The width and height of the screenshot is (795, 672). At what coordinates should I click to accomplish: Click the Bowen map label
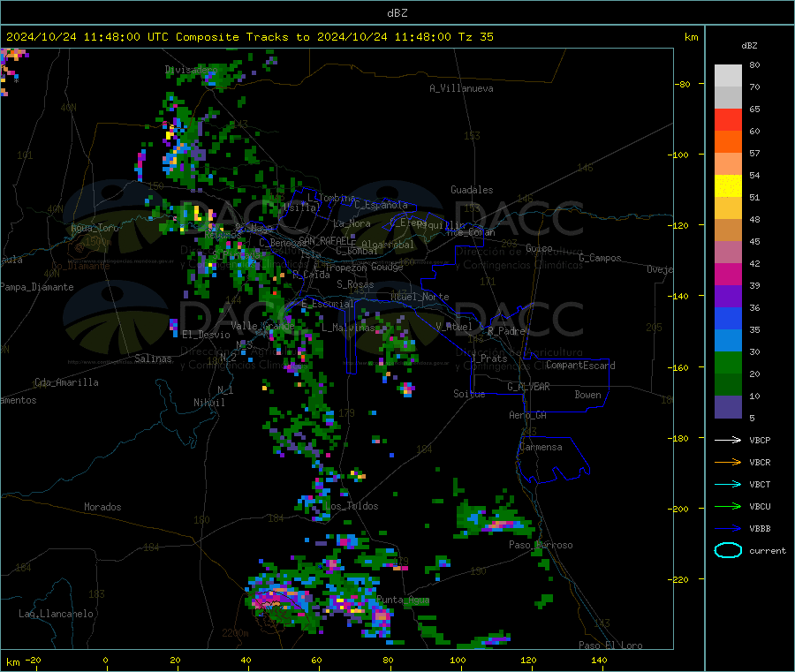(588, 395)
